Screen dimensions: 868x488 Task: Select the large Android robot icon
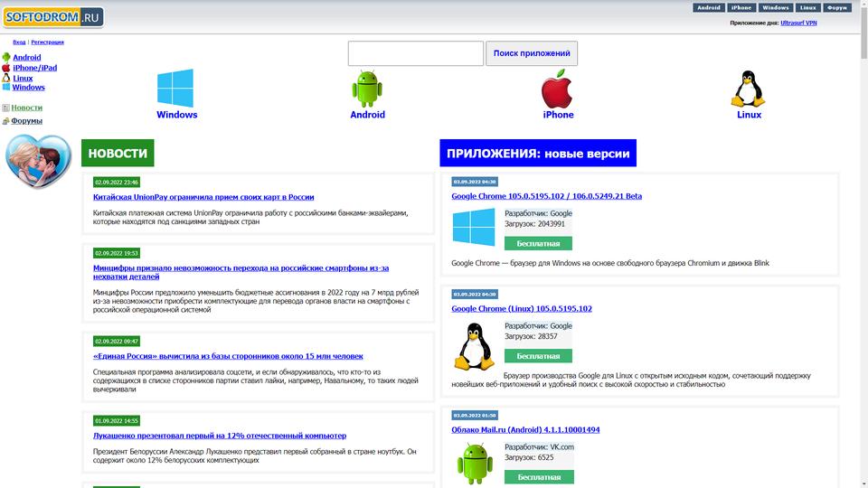(367, 89)
